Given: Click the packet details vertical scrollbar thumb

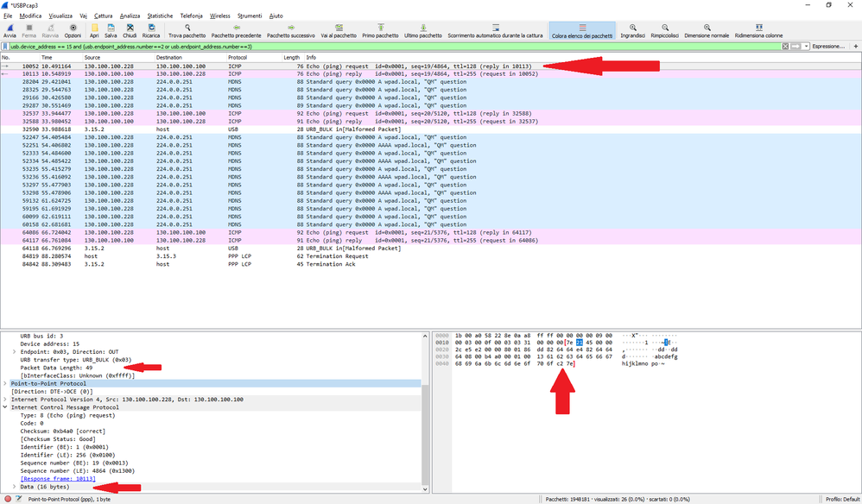Looking at the screenshot, I should click(x=425, y=434).
